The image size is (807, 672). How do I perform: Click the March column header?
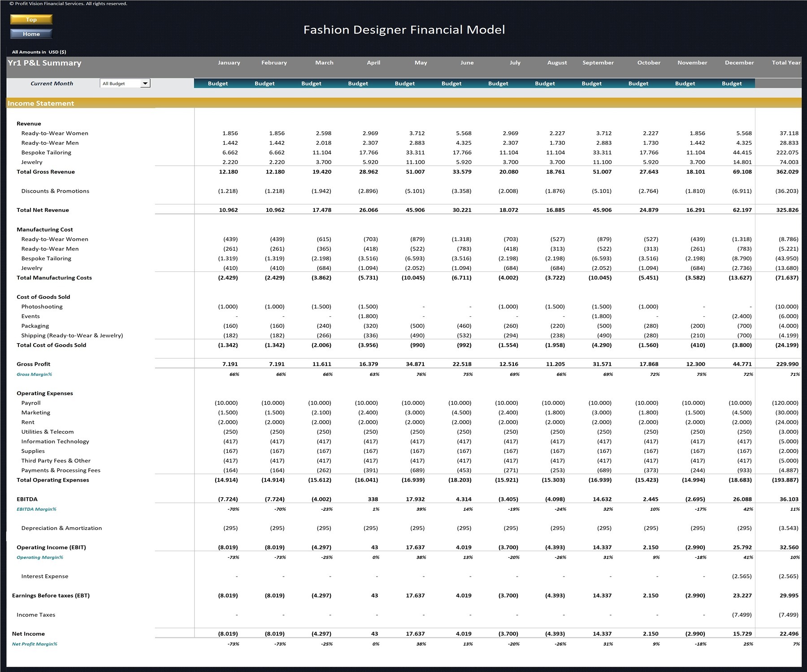click(324, 63)
